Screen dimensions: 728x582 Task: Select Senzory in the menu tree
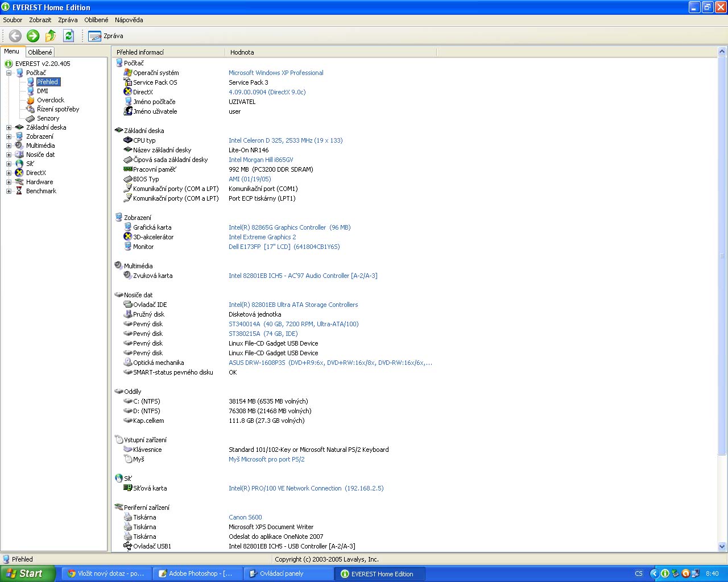(x=48, y=118)
